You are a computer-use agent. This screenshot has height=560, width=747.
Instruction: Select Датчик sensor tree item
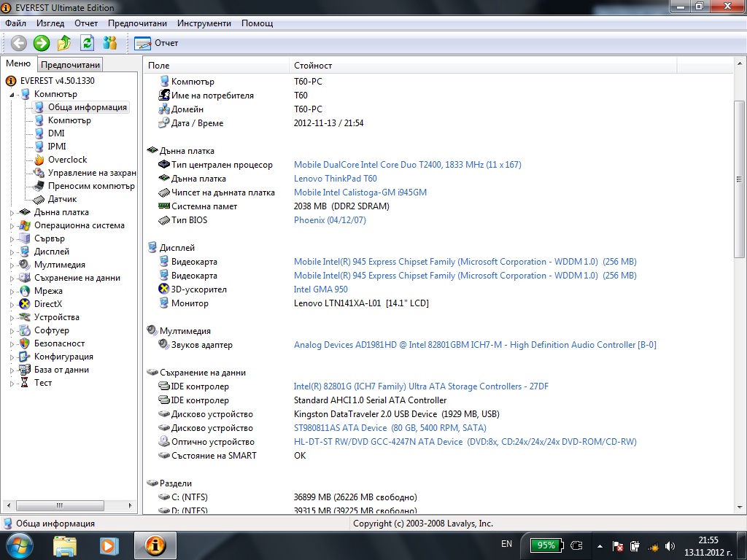(x=62, y=199)
